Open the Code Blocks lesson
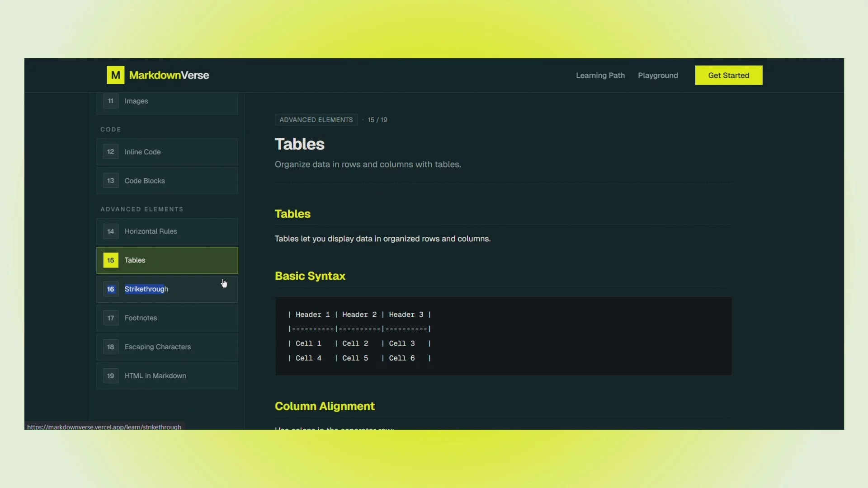This screenshot has height=488, width=868. point(145,181)
